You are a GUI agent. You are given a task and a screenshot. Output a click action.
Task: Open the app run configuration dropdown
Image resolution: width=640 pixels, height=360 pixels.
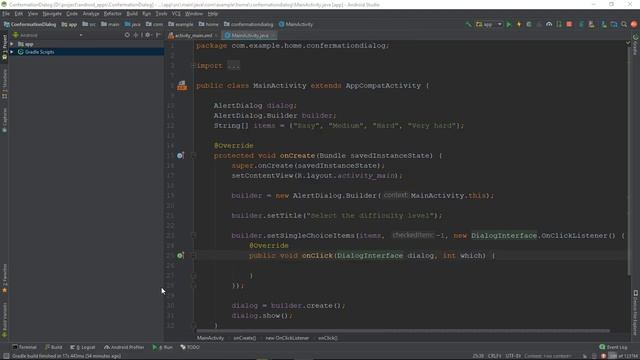(489, 24)
